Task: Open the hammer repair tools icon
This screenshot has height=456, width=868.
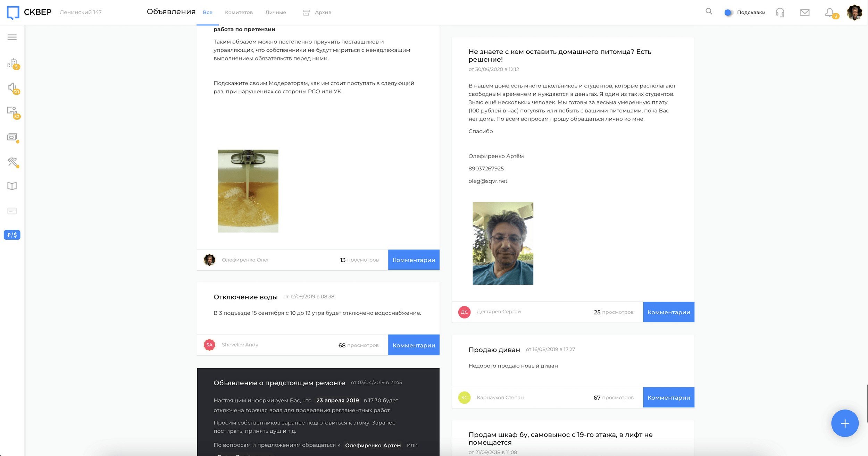Action: [x=12, y=162]
